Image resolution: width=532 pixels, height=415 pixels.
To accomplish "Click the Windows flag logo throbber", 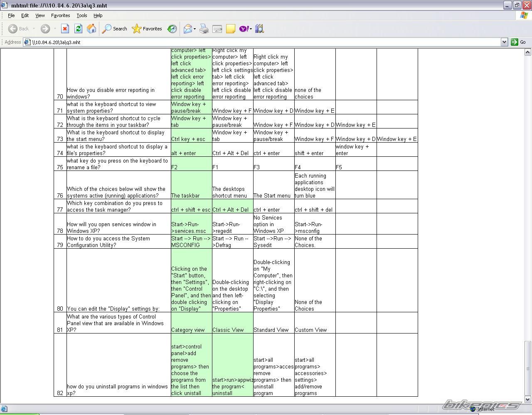I will coord(524,15).
